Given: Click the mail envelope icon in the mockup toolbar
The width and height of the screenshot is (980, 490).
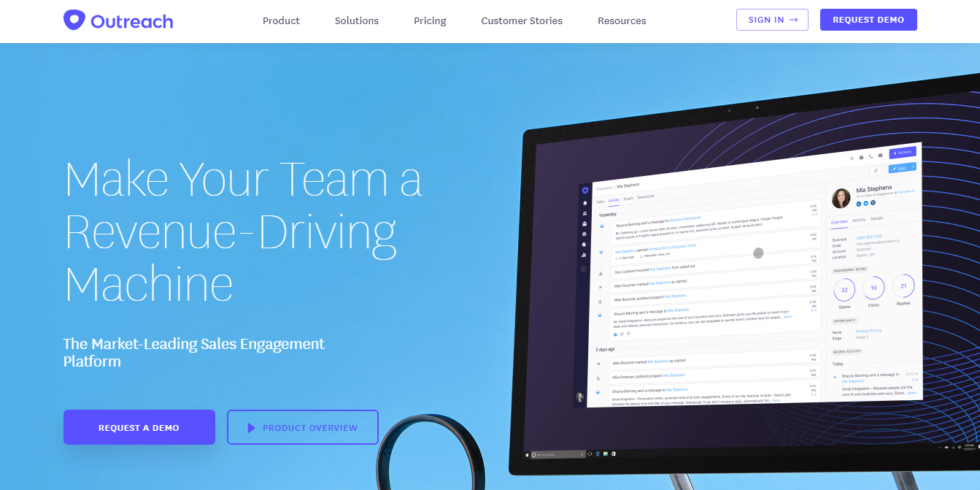Looking at the screenshot, I should point(880,156).
